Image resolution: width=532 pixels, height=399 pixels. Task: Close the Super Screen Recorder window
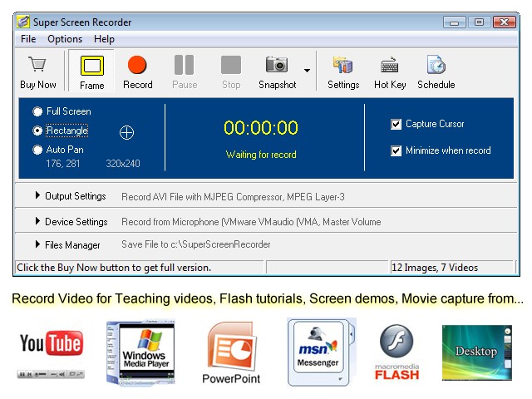pos(505,22)
